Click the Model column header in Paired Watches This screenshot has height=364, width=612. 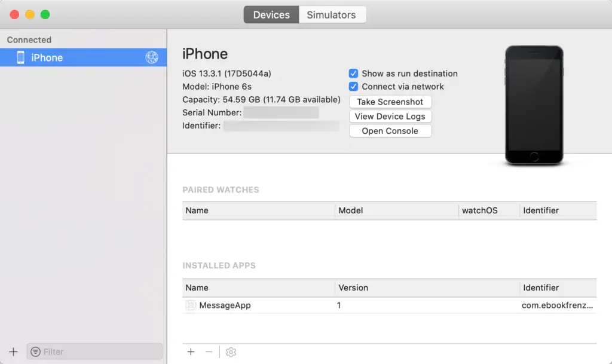(397, 210)
